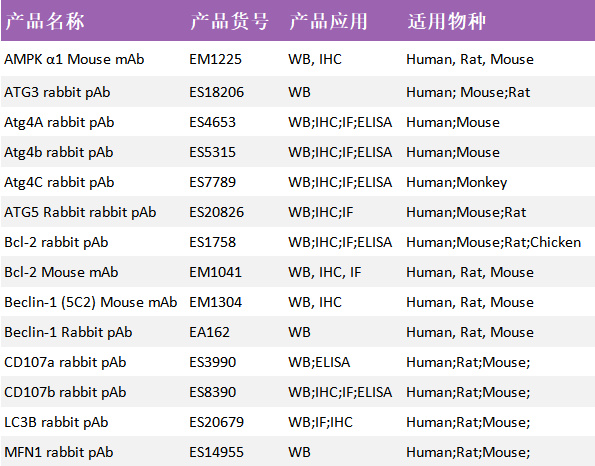Click product code EA162
This screenshot has height=466, width=595.
point(209,332)
